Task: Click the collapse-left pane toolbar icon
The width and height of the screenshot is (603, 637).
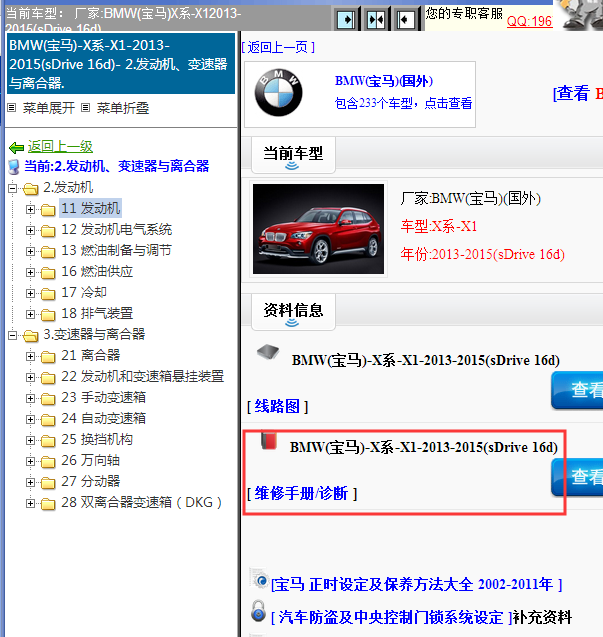Action: tap(406, 19)
